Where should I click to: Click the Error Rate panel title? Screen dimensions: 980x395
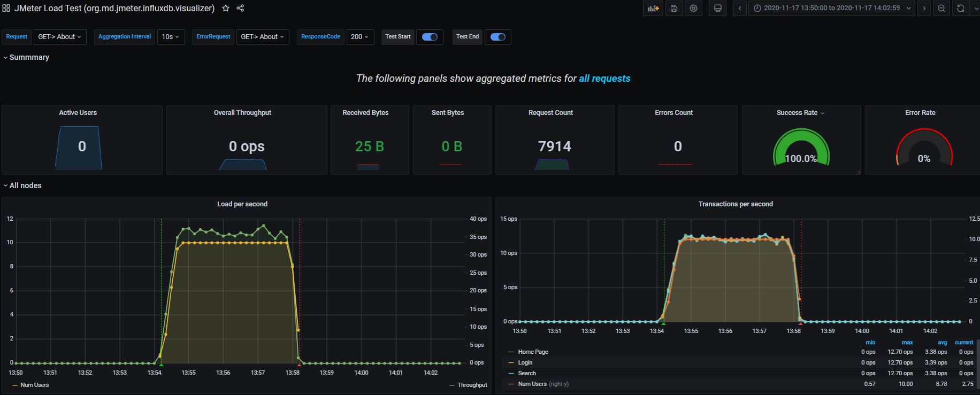[920, 113]
